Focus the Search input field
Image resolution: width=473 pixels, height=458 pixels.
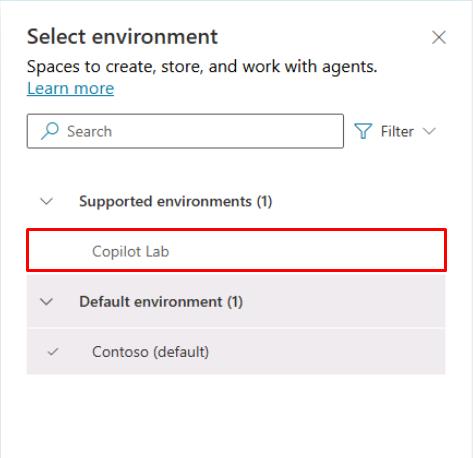coord(185,131)
